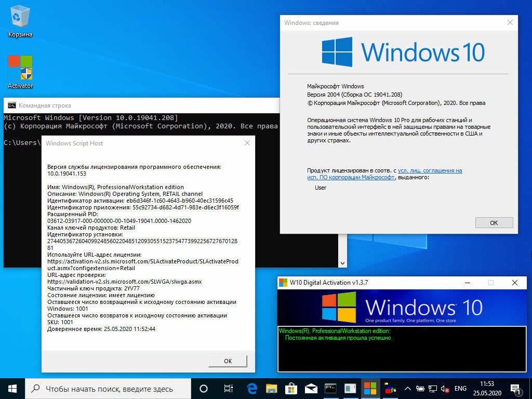The height and width of the screenshot is (399, 532).
Task: Click the battery status tray icon
Action: 420,388
